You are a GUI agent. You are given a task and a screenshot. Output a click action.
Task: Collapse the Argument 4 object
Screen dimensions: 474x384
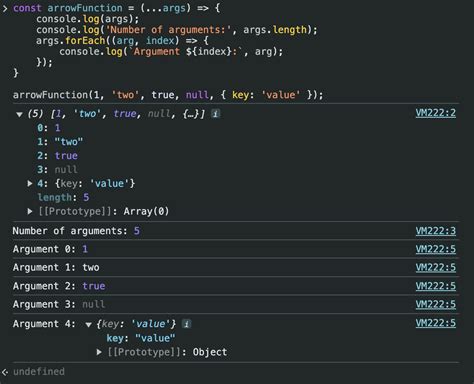[x=88, y=324]
